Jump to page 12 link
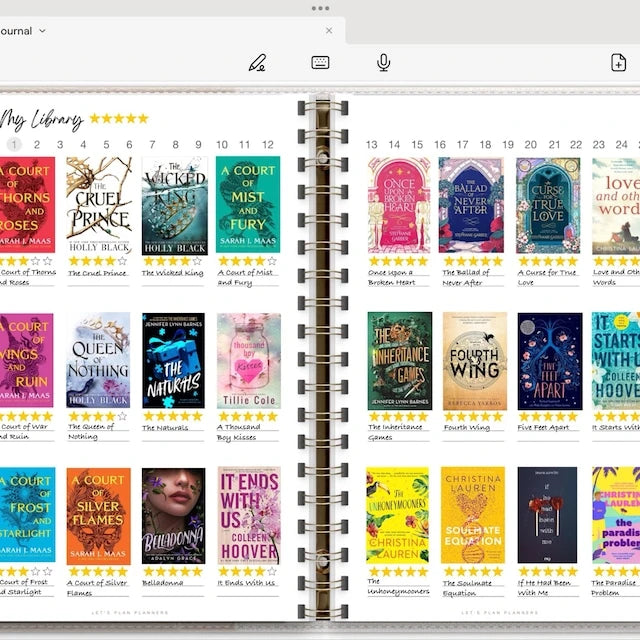Viewport: 640px width, 640px height. point(268,144)
